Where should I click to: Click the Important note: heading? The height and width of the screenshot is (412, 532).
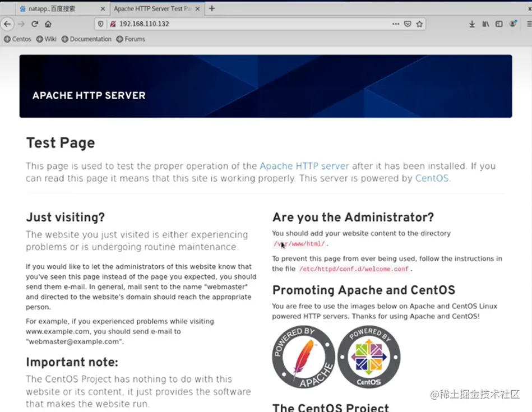click(x=72, y=362)
